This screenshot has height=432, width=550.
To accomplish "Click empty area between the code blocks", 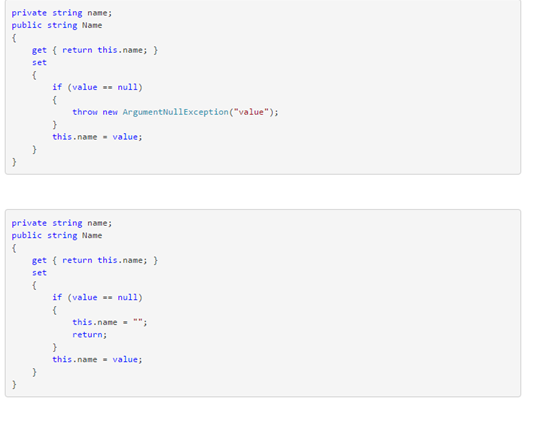I will (263, 192).
